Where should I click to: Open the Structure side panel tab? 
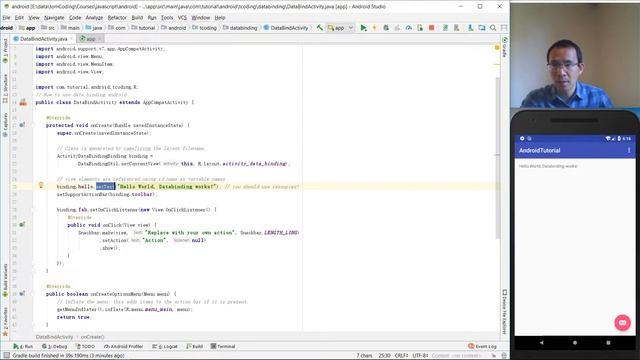point(5,88)
